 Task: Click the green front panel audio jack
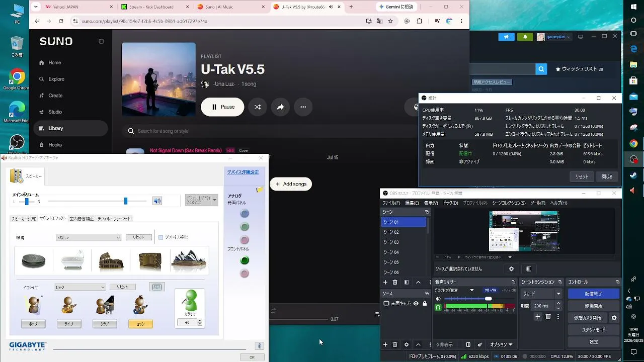[245, 260]
